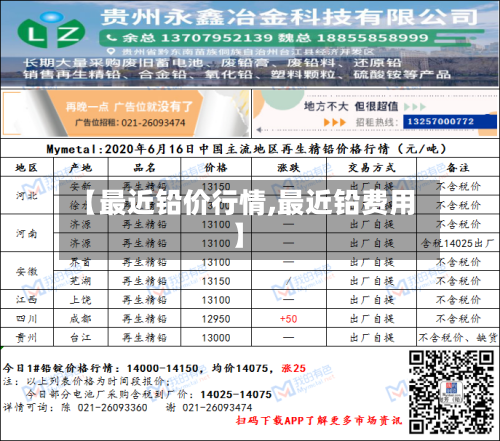This screenshot has width=500, height=441.
Task: Click the 备注 column header
Action: click(458, 168)
